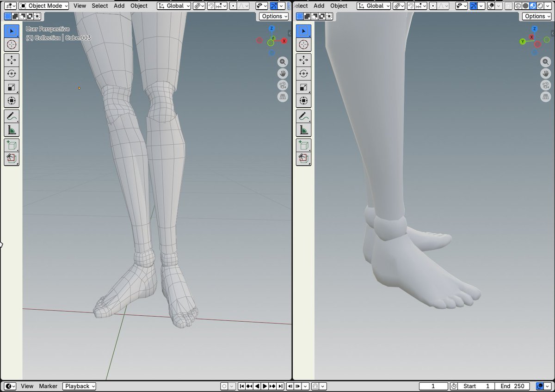Open the Playback dropdown in timeline

[x=80, y=386]
